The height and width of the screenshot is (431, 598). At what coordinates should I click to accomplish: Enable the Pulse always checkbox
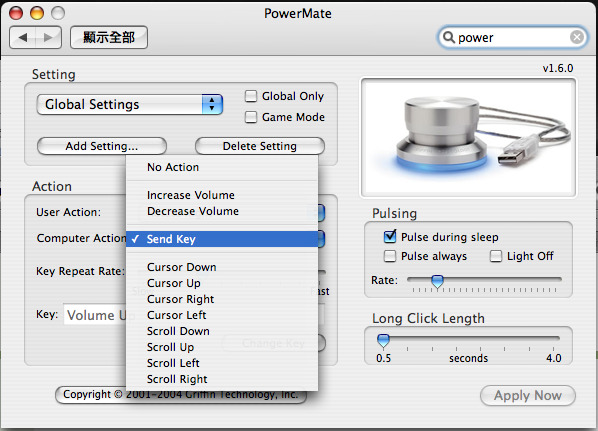coord(390,256)
